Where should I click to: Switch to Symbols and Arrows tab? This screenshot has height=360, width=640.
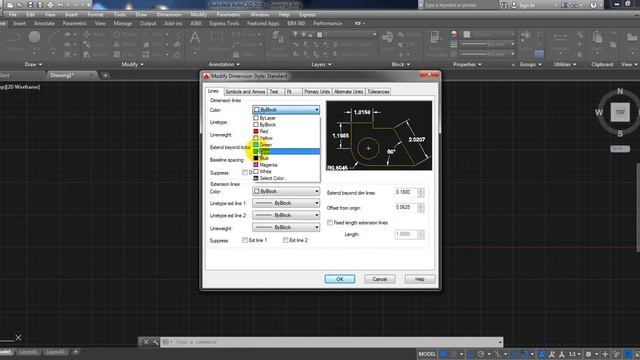245,91
